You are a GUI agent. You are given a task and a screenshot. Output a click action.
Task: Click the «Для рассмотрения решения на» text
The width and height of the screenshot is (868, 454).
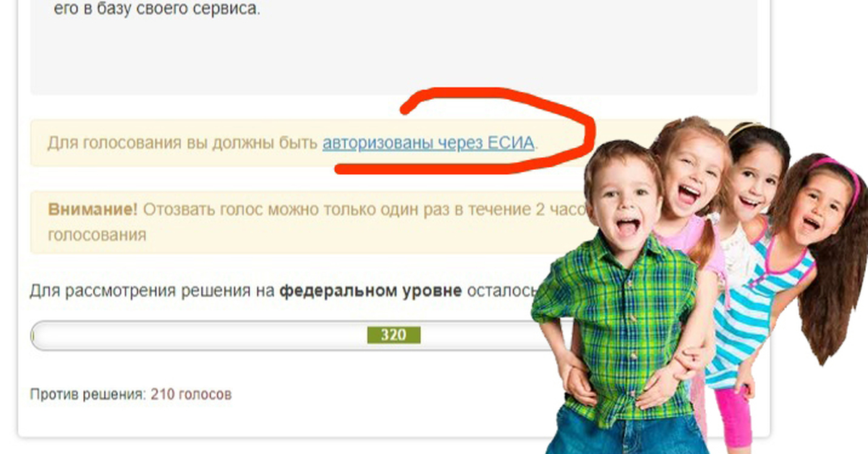coord(153,291)
